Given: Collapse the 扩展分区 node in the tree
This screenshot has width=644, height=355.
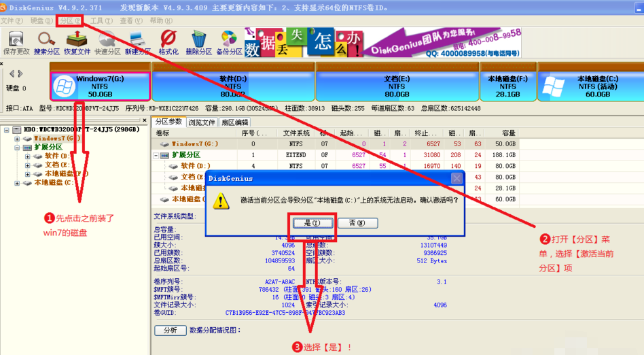Looking at the screenshot, I should [x=17, y=148].
